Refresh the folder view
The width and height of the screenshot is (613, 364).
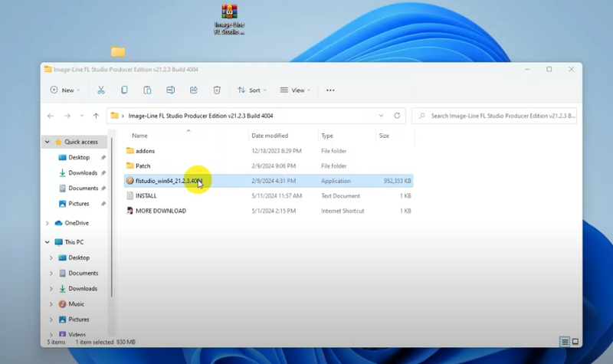pos(397,116)
